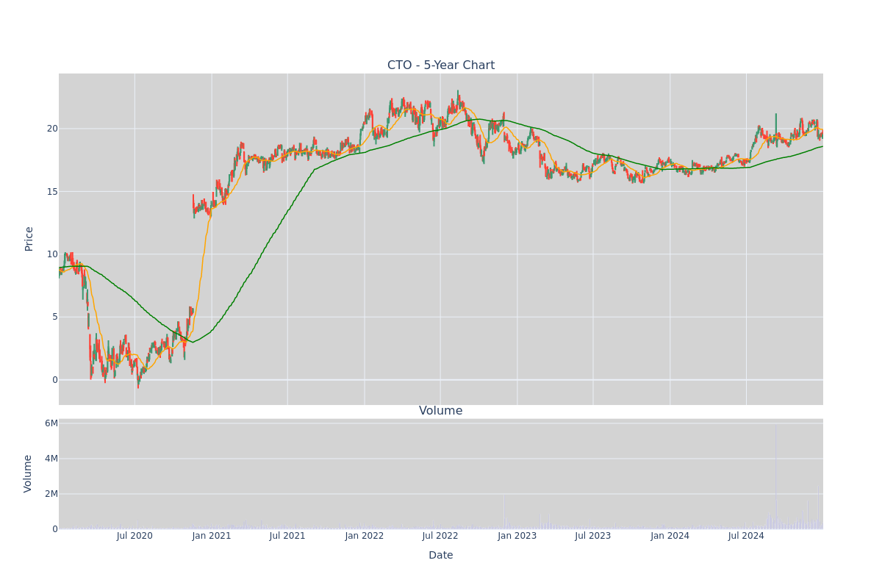Image resolution: width=882 pixels, height=588 pixels.
Task: Click the 'Price' y-axis label
Action: point(29,239)
